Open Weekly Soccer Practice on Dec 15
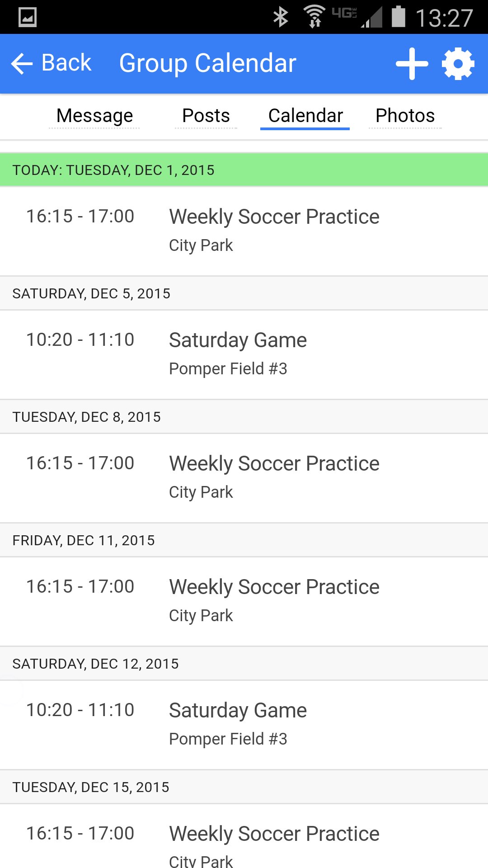This screenshot has width=488, height=868. pos(244,836)
